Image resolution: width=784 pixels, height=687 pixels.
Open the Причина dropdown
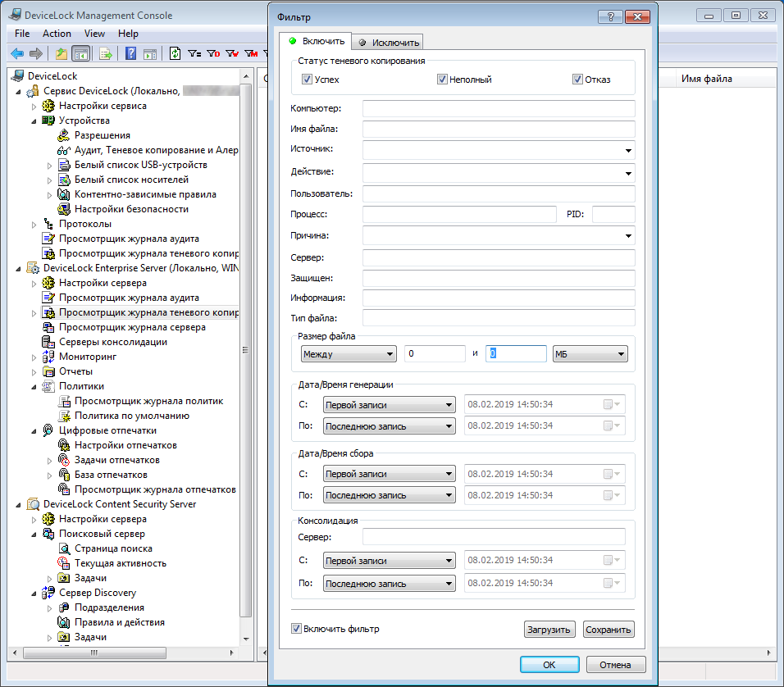[628, 235]
